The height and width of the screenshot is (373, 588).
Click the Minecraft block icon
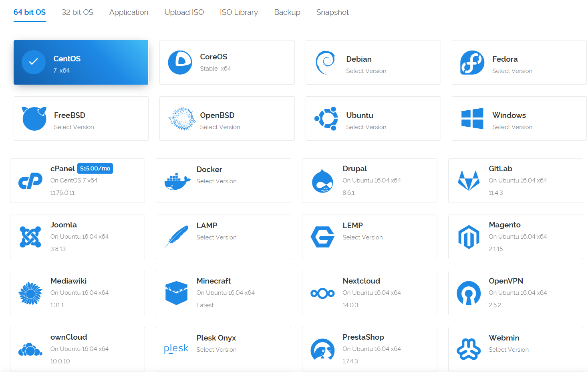point(177,293)
